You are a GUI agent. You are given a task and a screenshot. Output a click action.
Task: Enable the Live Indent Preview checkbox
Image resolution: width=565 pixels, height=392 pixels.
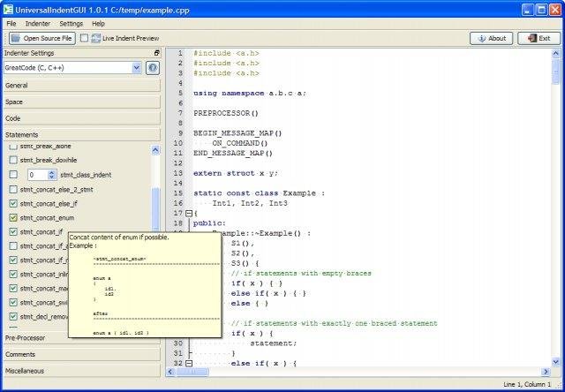point(84,39)
